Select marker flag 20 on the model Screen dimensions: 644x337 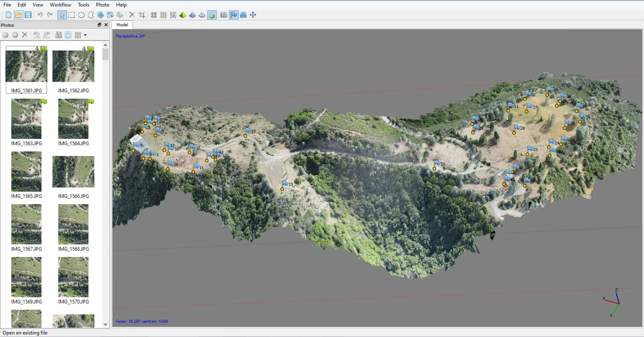[x=438, y=163]
